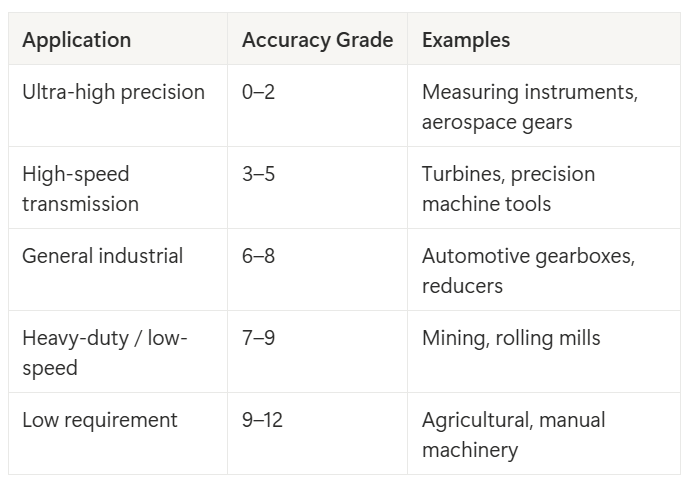The image size is (693, 487).
Task: Select the 3–5 accuracy grade cell
Action: 258,174
